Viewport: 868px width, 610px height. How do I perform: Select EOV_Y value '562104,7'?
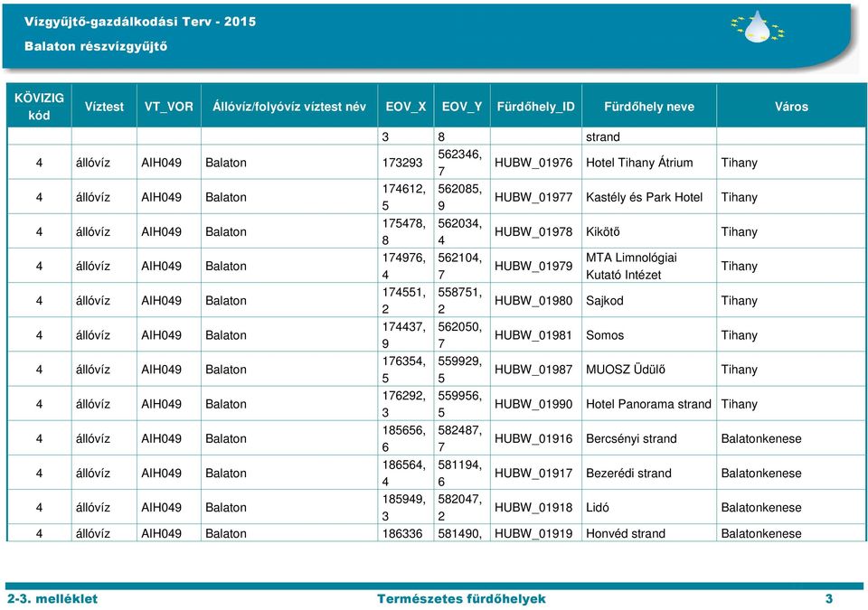460,267
